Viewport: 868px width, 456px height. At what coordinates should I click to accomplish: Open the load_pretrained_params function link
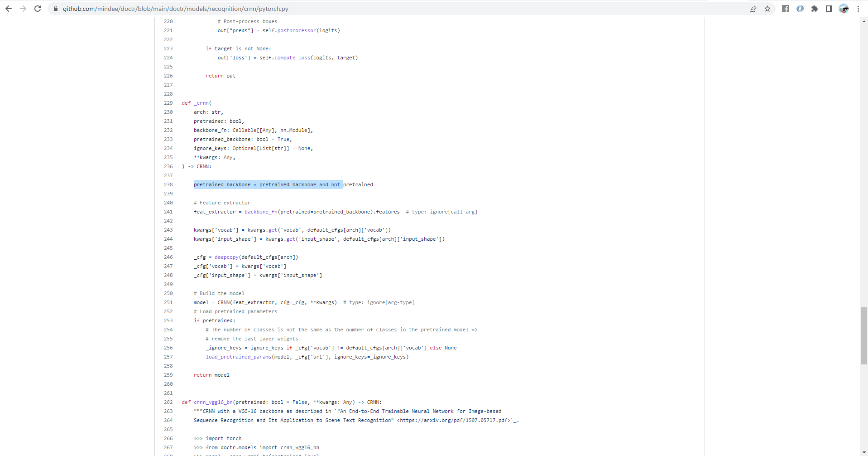[x=238, y=357]
